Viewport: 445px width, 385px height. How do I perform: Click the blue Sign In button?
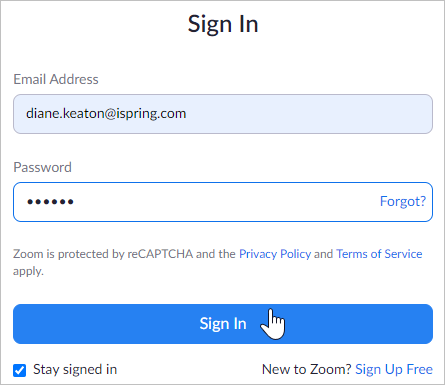(223, 324)
